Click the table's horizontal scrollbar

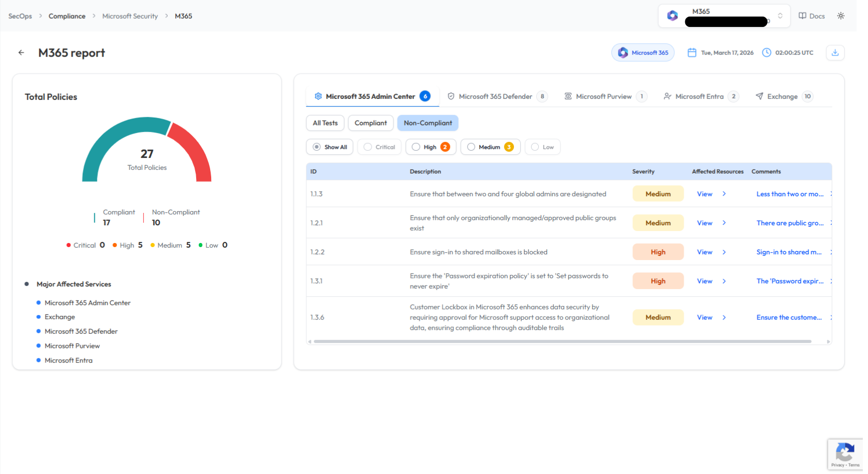[562, 341]
